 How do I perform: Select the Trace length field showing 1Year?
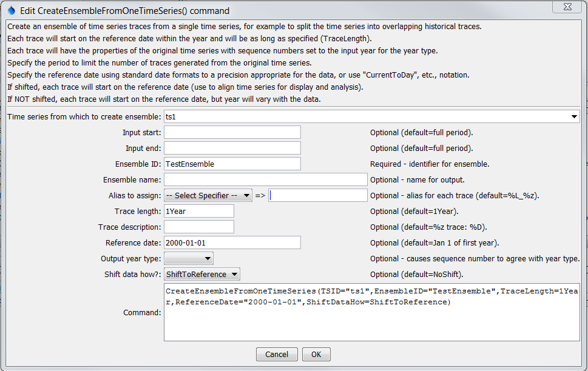tap(198, 211)
